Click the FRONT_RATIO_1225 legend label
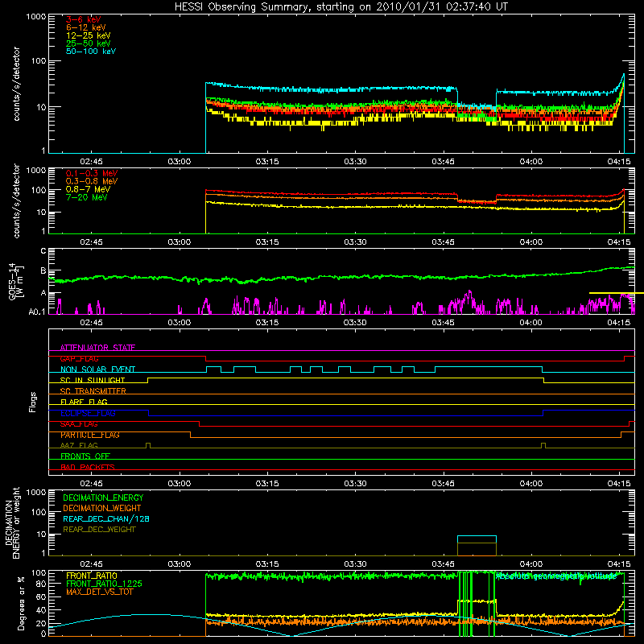The height and width of the screenshot is (644, 644). (x=104, y=584)
